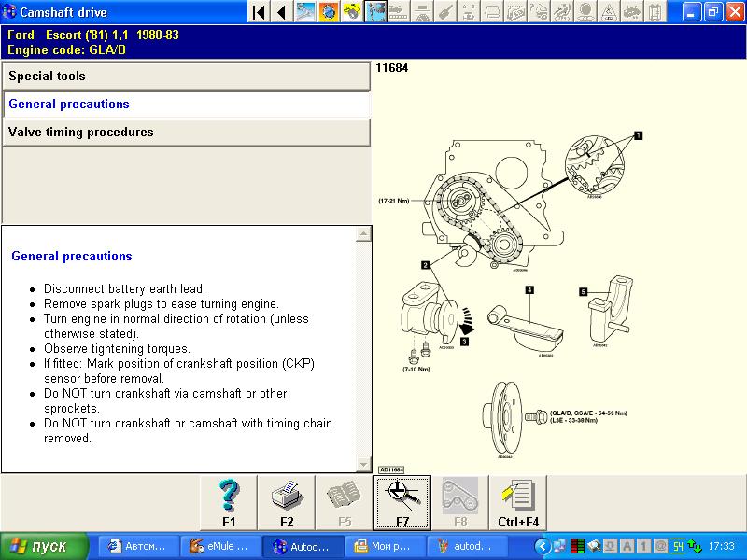Open the blue technical diagram module icon
The width and height of the screenshot is (747, 560).
click(x=305, y=12)
